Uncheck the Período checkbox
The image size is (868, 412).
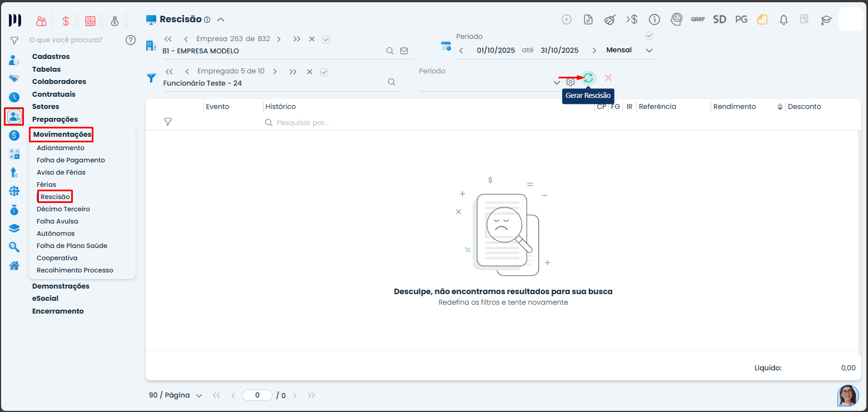[x=648, y=36]
